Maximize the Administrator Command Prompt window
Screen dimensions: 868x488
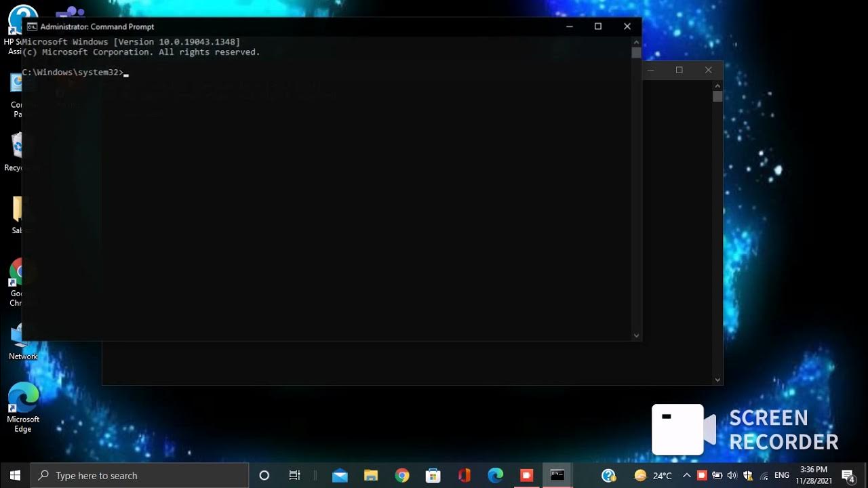tap(598, 26)
